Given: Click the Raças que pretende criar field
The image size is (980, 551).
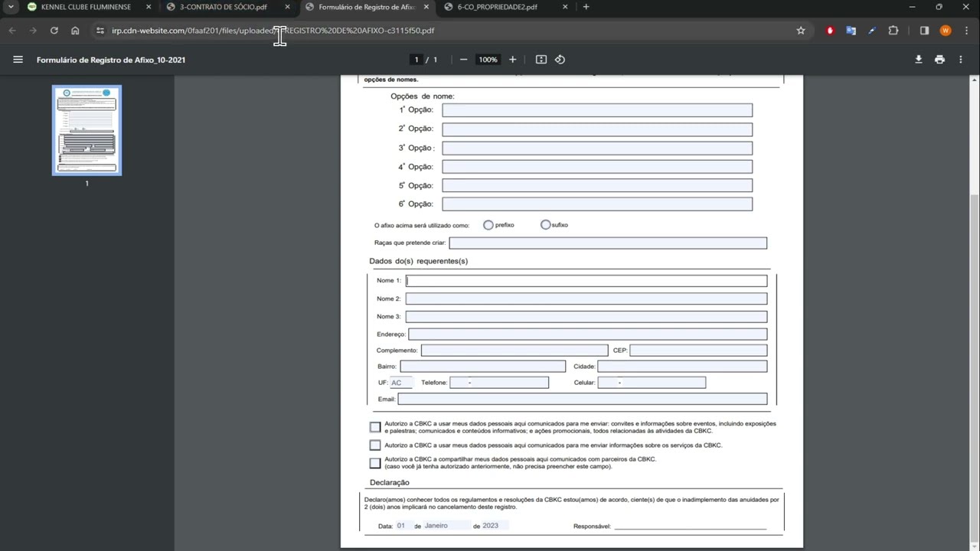Looking at the screenshot, I should [608, 243].
